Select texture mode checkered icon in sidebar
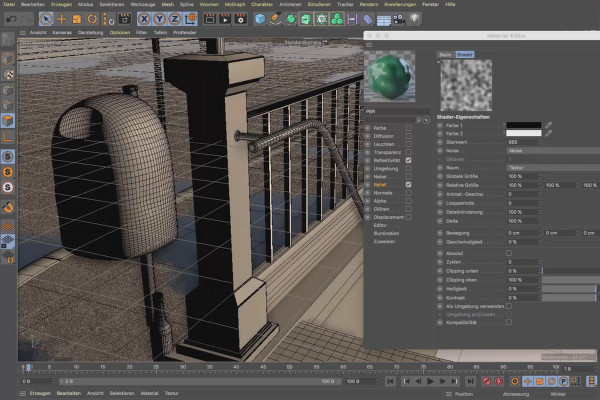The width and height of the screenshot is (600, 400). coord(8,74)
